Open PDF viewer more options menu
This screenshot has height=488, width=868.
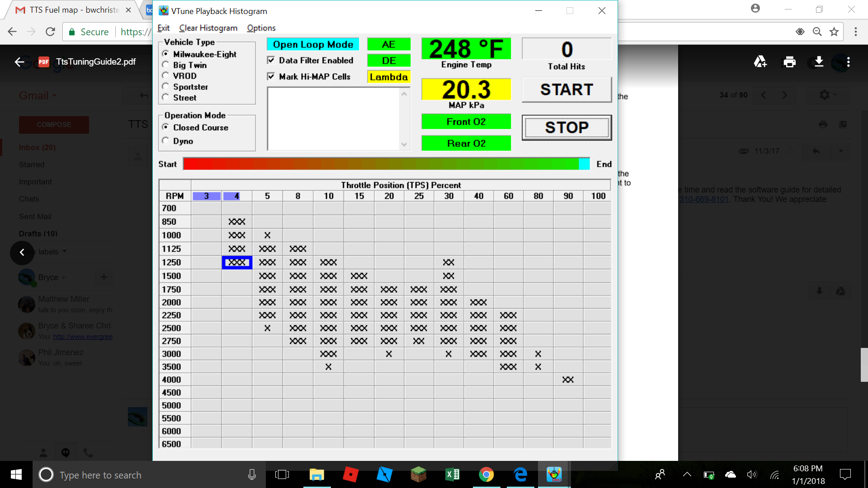848,62
